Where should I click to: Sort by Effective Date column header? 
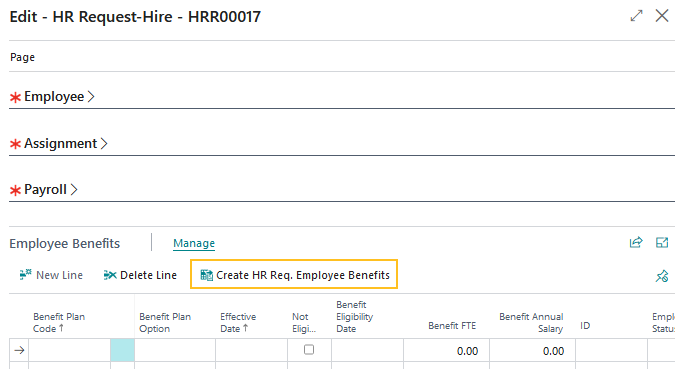pyautogui.click(x=238, y=323)
